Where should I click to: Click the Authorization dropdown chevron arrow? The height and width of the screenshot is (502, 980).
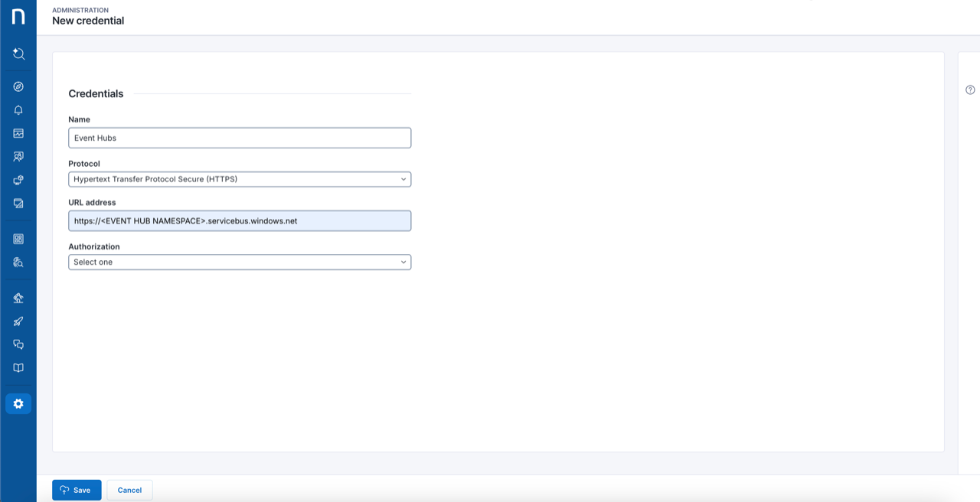point(403,262)
